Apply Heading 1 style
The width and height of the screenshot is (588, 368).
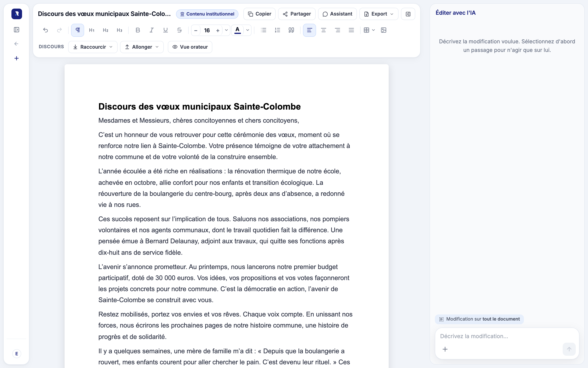[x=92, y=30]
